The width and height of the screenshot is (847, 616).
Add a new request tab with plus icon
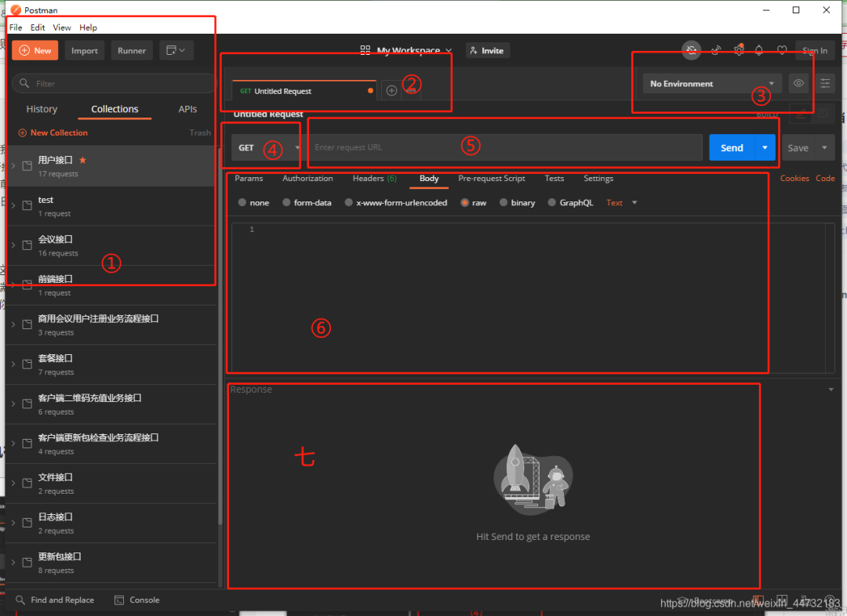pyautogui.click(x=391, y=91)
